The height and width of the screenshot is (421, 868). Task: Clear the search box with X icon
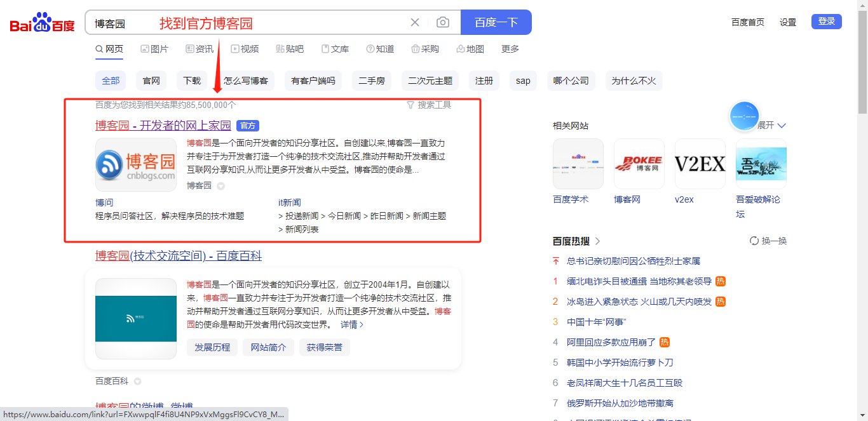pyautogui.click(x=415, y=22)
